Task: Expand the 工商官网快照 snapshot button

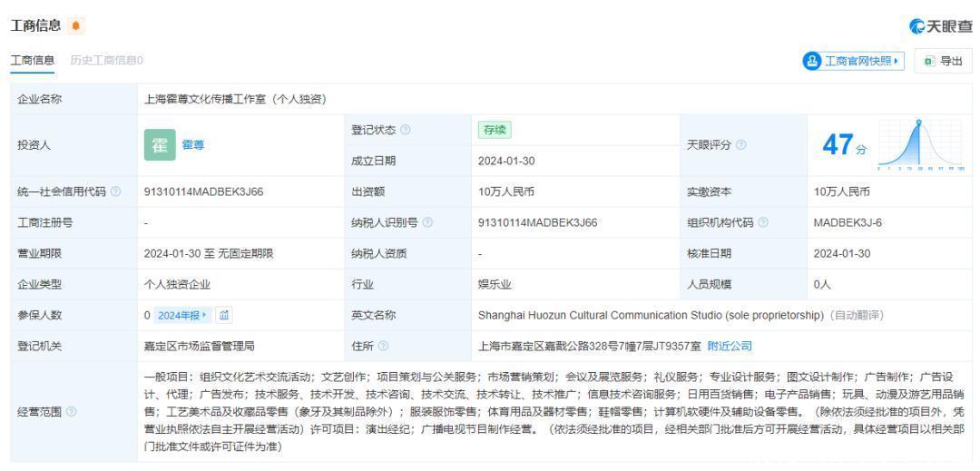Action: click(x=852, y=60)
